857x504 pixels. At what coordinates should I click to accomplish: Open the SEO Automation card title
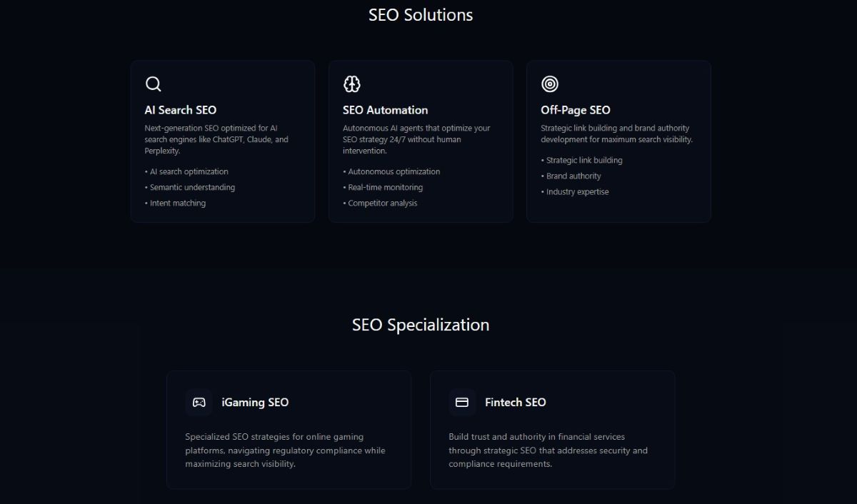(x=385, y=110)
